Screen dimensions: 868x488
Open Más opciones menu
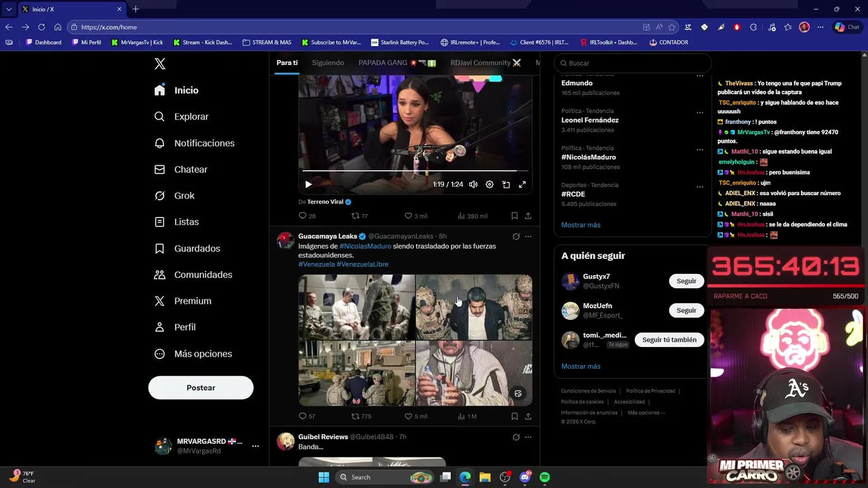pyautogui.click(x=193, y=354)
